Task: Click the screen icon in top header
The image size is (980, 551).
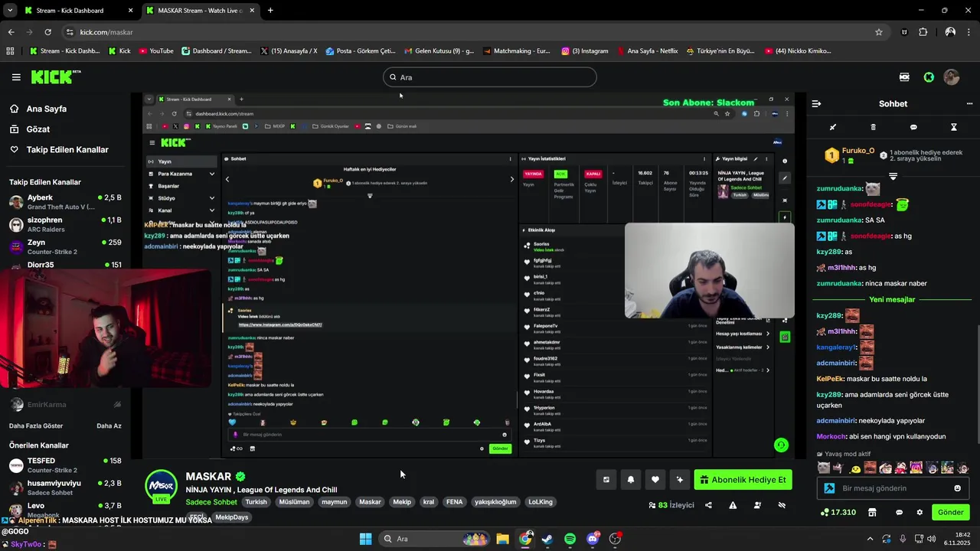Action: click(x=904, y=77)
